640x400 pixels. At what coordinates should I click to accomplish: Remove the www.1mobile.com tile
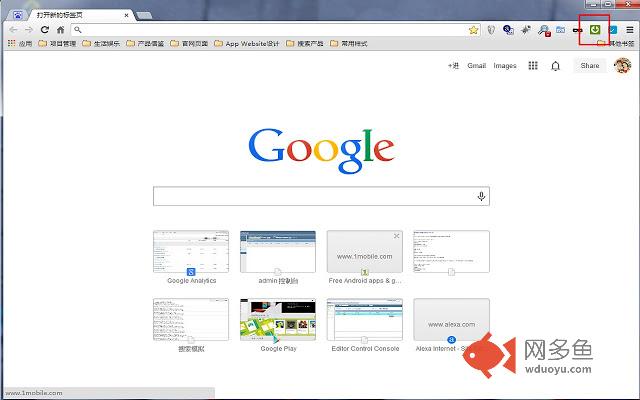pos(396,236)
